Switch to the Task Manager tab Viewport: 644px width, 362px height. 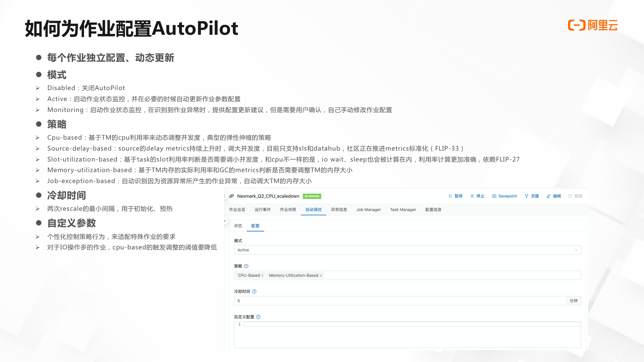point(403,209)
